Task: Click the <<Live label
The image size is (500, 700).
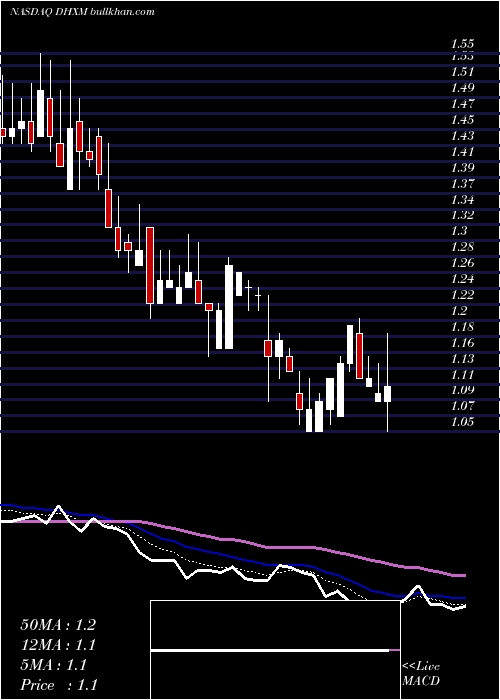Action: pos(421,667)
